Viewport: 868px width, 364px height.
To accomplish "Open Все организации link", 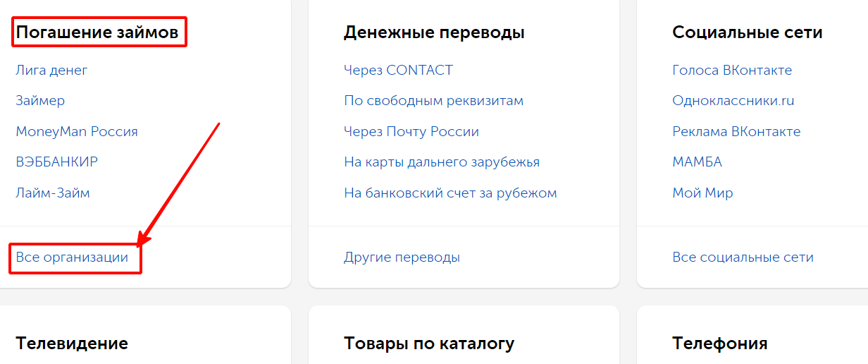I will 72,257.
